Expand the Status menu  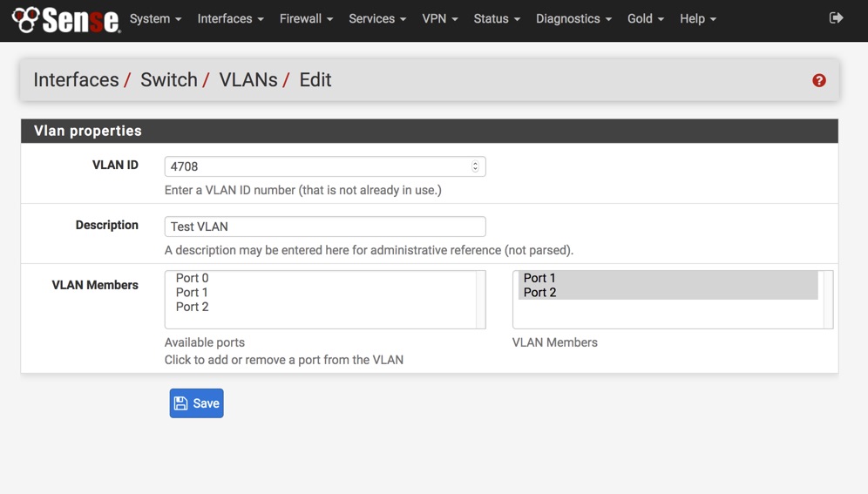(497, 19)
